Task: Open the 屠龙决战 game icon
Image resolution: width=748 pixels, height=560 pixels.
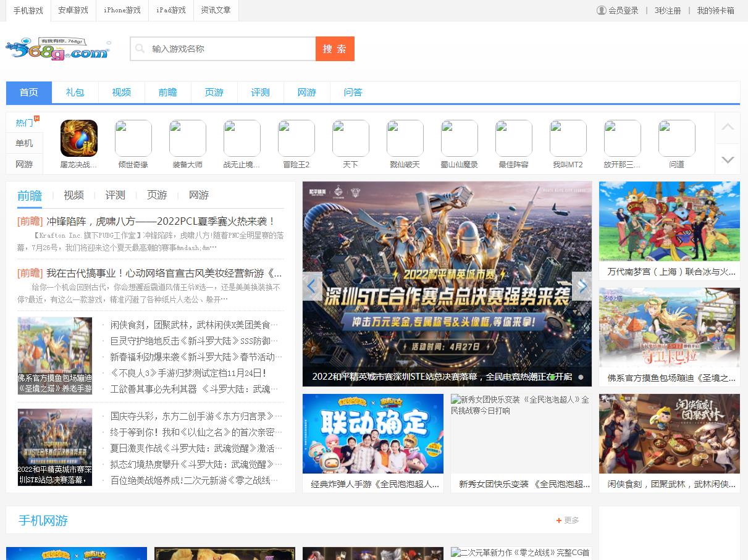Action: pyautogui.click(x=79, y=138)
